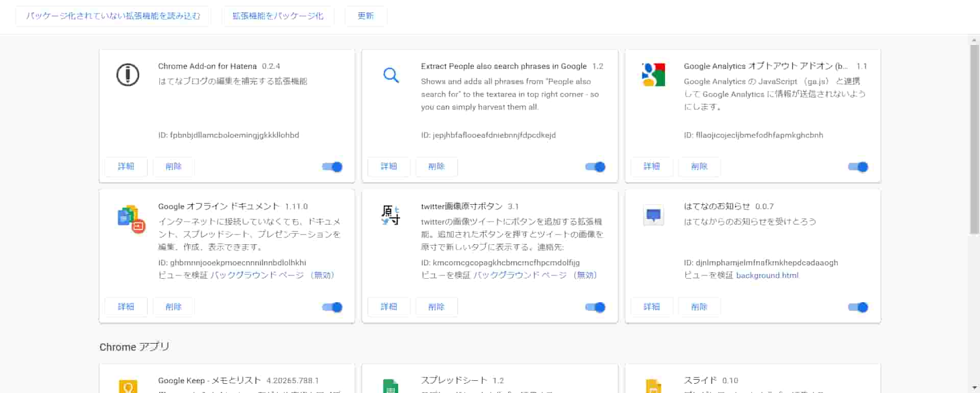Disable Google オフライン ドキュメント switch
The height and width of the screenshot is (393, 980).
click(332, 307)
